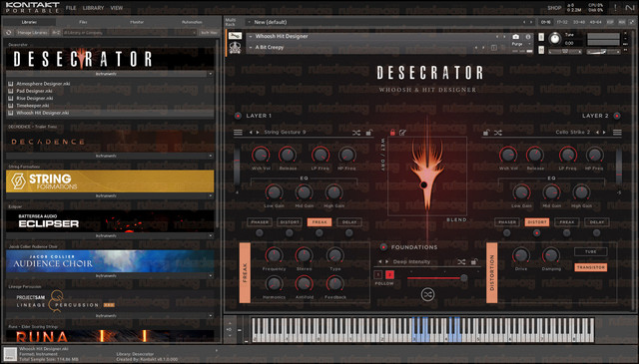The height and width of the screenshot is (364, 639).
Task: Open the Layer 2 hamburger menu
Action: (617, 133)
